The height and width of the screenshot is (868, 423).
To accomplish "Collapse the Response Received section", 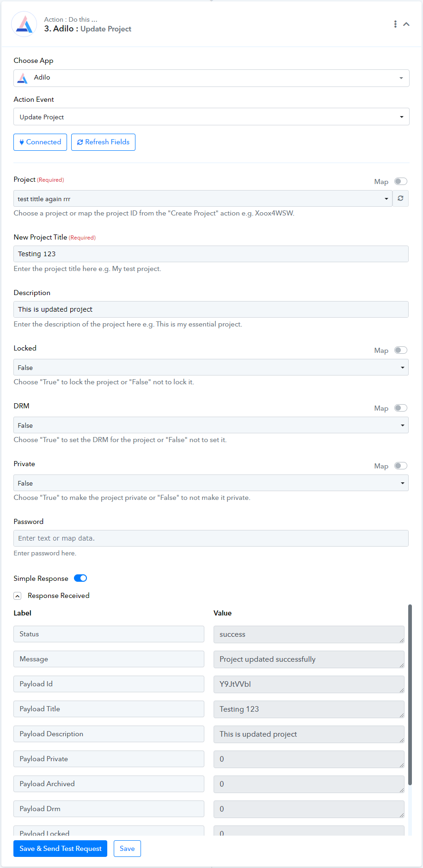I will 18,596.
